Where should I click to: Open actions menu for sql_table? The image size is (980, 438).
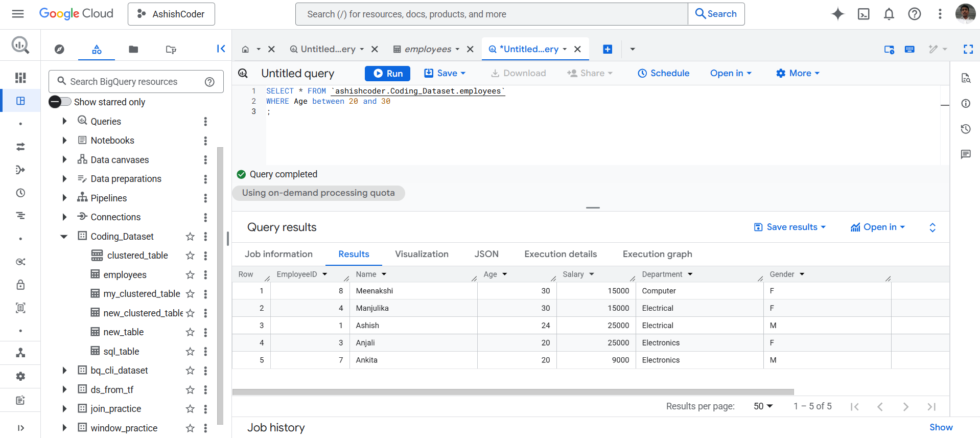(x=205, y=352)
